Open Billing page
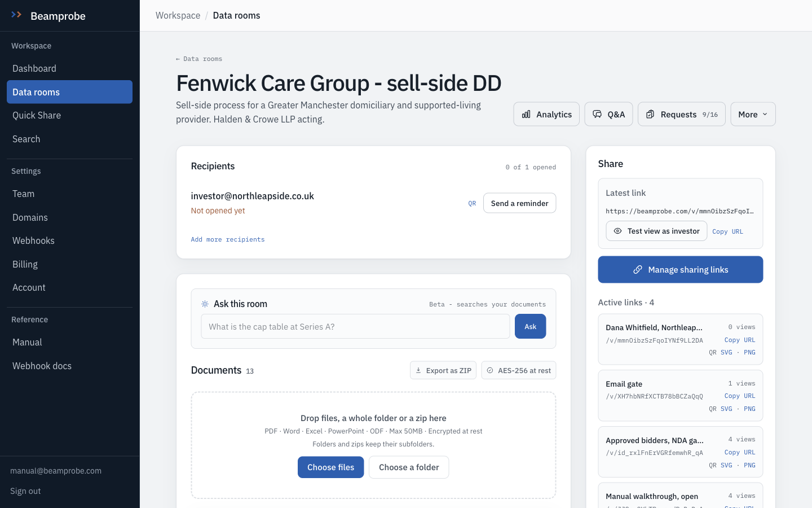 coord(69,264)
